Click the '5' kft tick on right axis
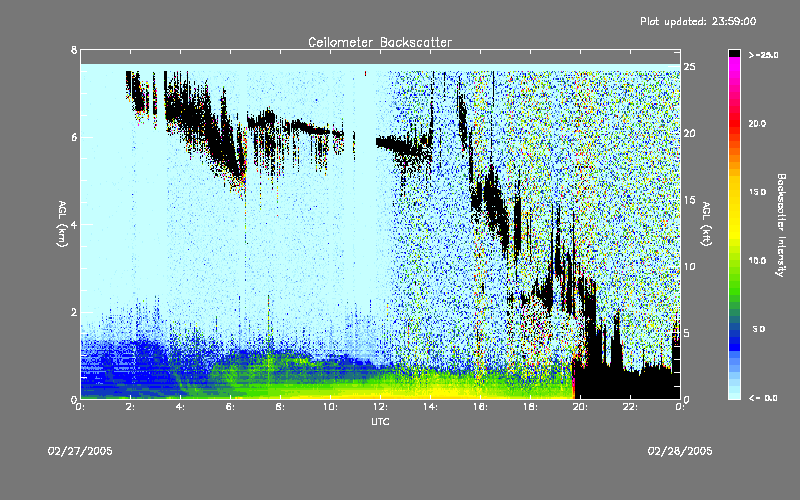The width and height of the screenshot is (800, 500). click(686, 333)
